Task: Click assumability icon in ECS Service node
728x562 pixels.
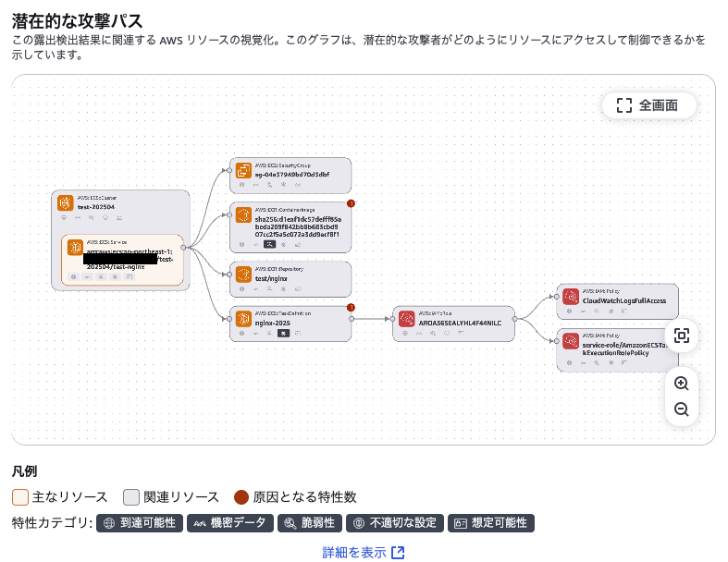Action: tap(130, 276)
